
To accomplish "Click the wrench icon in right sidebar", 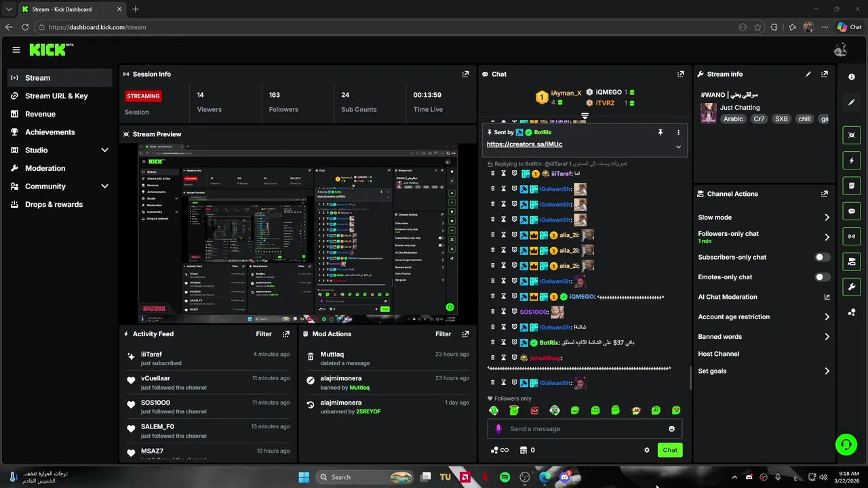I will pyautogui.click(x=852, y=287).
